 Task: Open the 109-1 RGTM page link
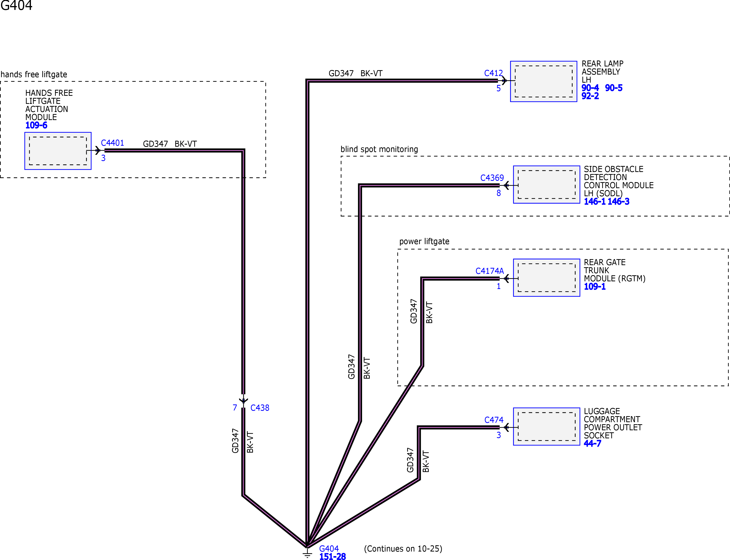595,287
